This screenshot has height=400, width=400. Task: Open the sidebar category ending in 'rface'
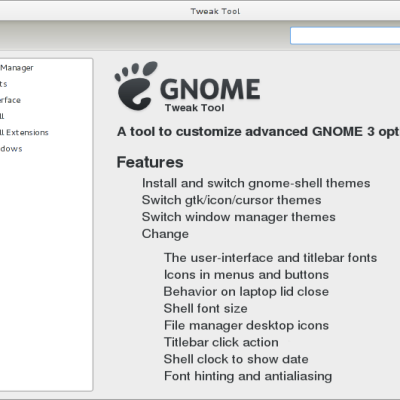pyautogui.click(x=10, y=100)
